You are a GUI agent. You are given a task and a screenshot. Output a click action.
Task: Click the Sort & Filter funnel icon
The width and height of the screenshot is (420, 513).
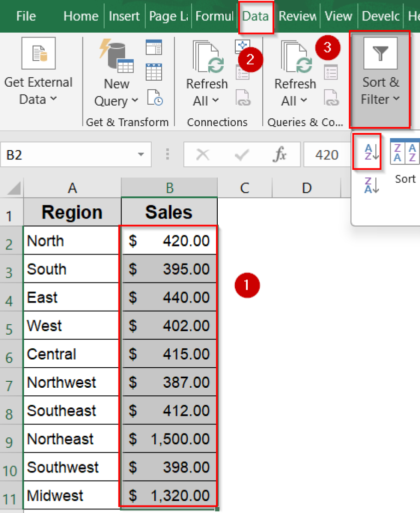[380, 53]
